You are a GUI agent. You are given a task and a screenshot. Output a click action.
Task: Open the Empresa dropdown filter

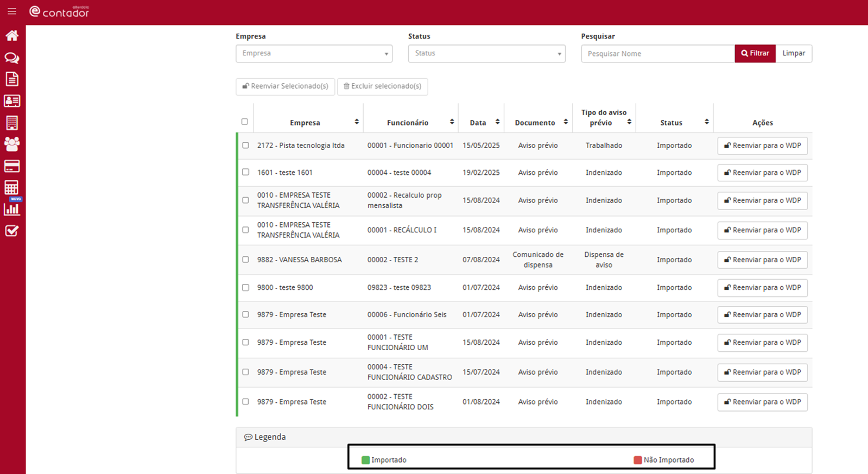314,54
